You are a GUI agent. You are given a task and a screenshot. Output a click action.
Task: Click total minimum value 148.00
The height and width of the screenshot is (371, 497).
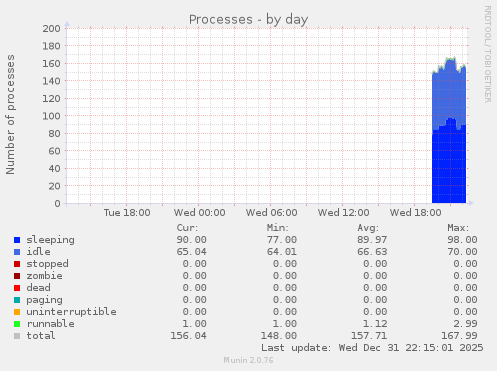pos(279,336)
